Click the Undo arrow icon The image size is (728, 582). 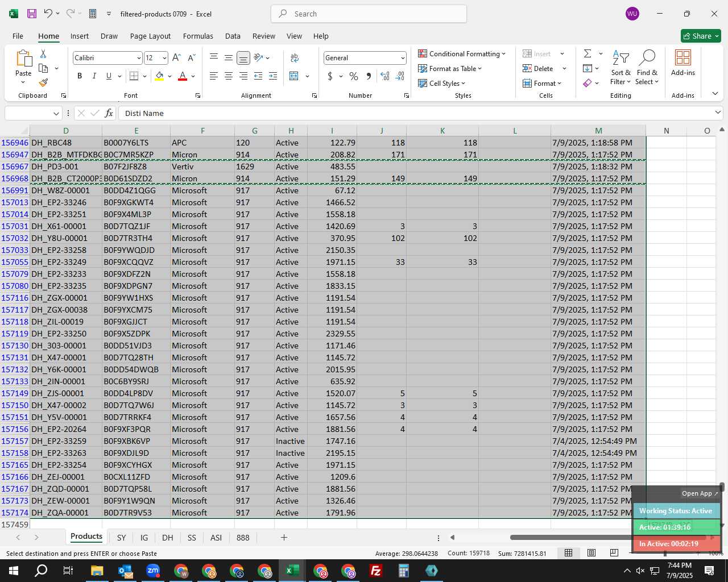tap(48, 14)
